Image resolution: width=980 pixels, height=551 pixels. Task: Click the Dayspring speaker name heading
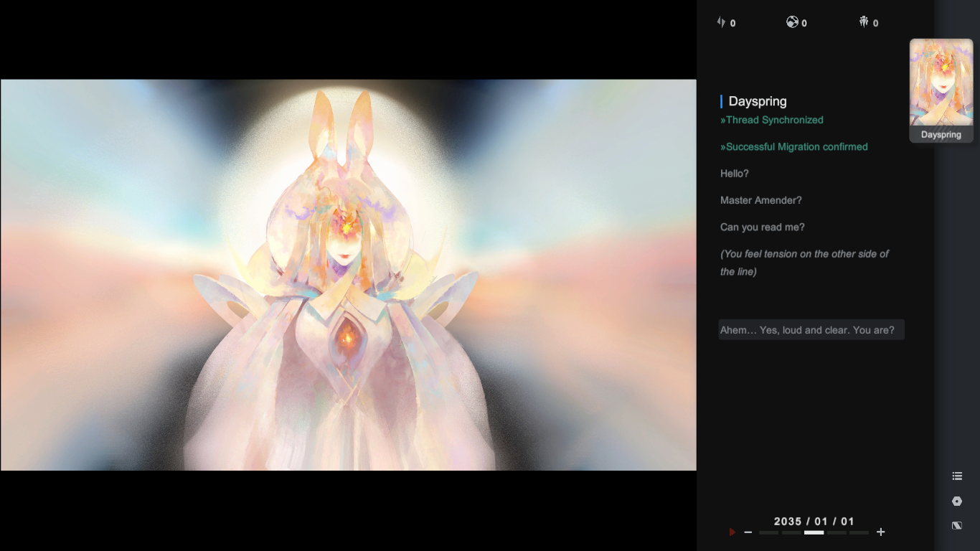tap(758, 101)
